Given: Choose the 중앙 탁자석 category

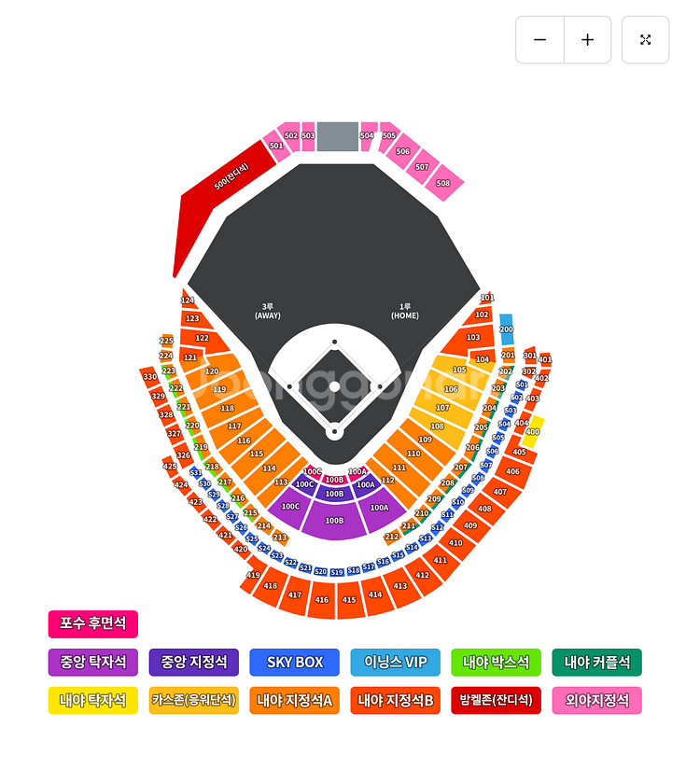Looking at the screenshot, I should [92, 662].
